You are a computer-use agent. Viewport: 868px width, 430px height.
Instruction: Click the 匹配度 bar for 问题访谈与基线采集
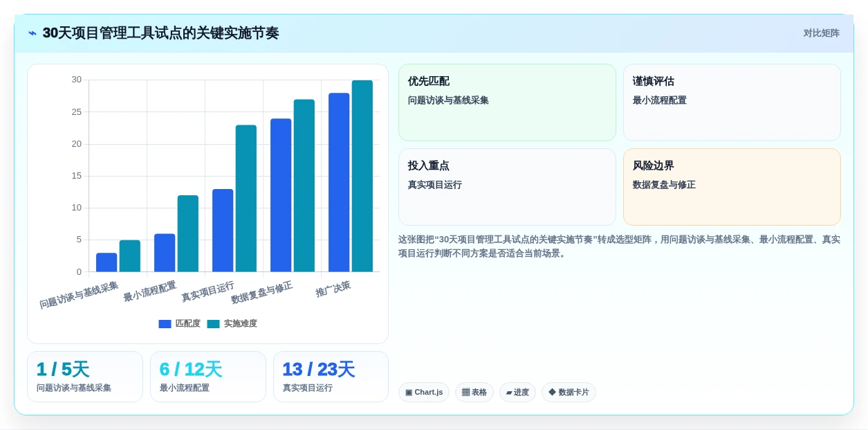coord(107,262)
